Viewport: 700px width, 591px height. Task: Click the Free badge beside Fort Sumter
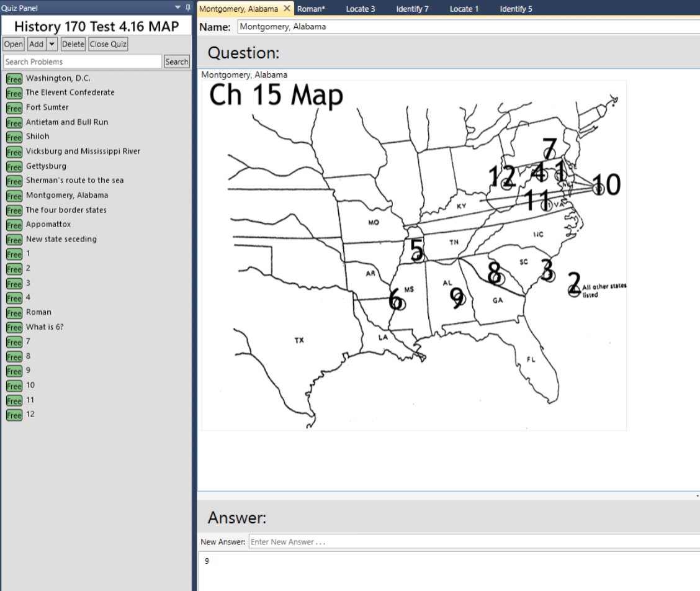point(13,108)
